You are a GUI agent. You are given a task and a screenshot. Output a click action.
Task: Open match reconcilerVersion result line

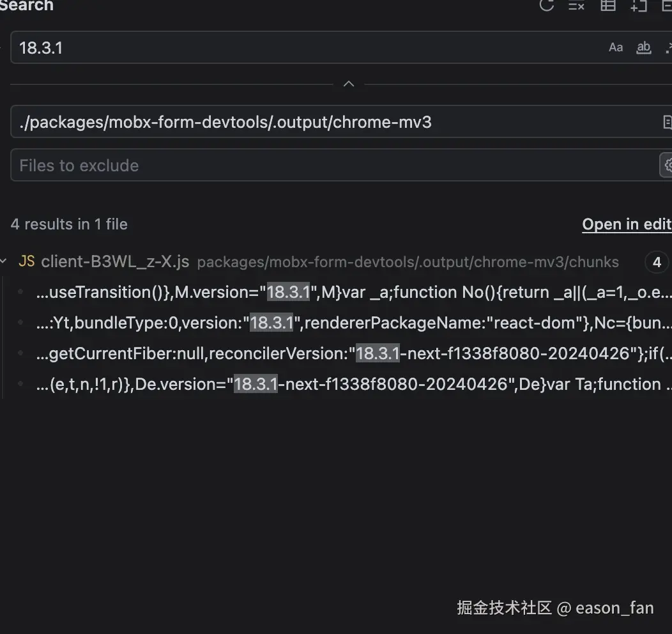pyautogui.click(x=354, y=353)
